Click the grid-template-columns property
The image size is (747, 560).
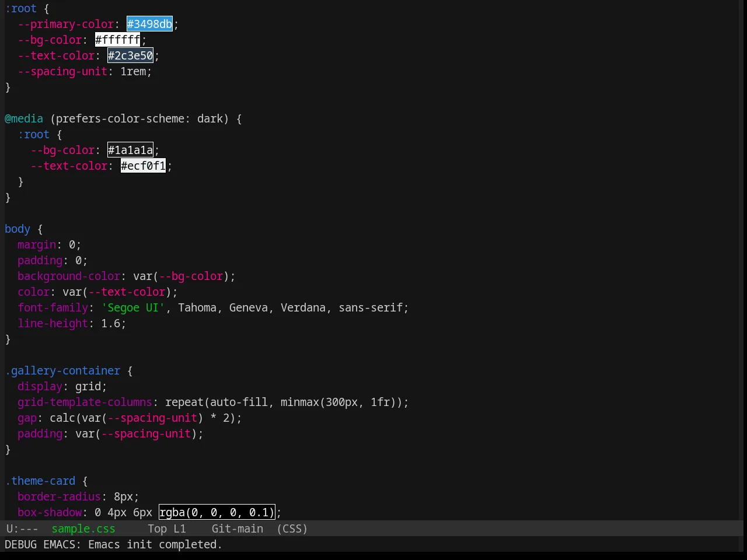point(85,402)
